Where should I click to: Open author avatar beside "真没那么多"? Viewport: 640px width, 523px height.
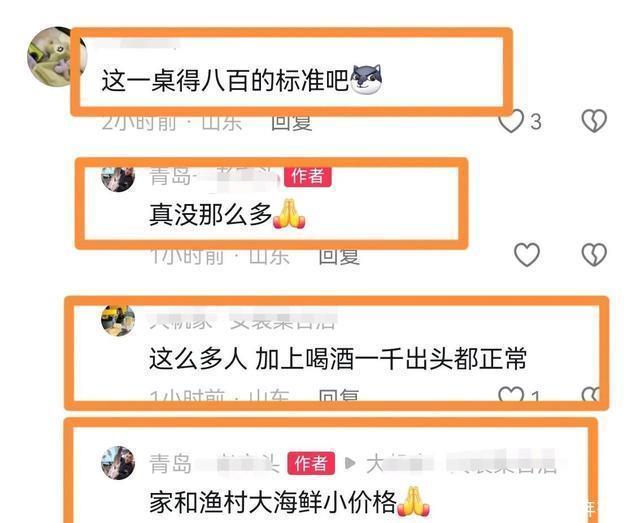point(118,178)
